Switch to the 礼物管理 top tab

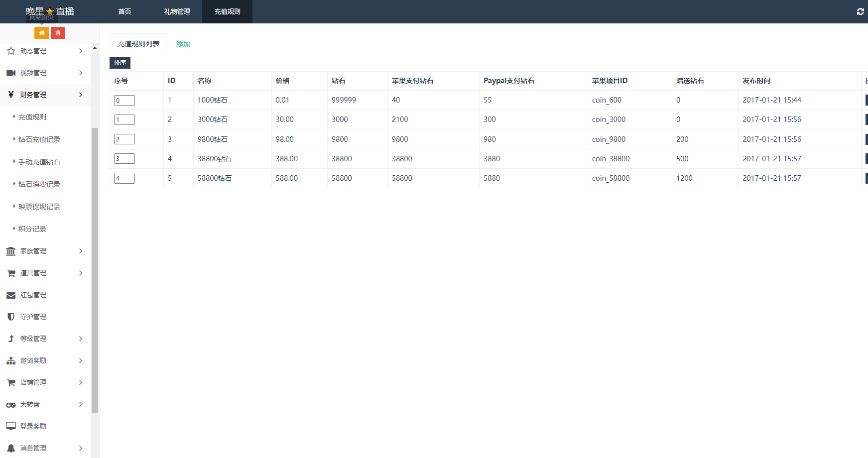pos(177,11)
